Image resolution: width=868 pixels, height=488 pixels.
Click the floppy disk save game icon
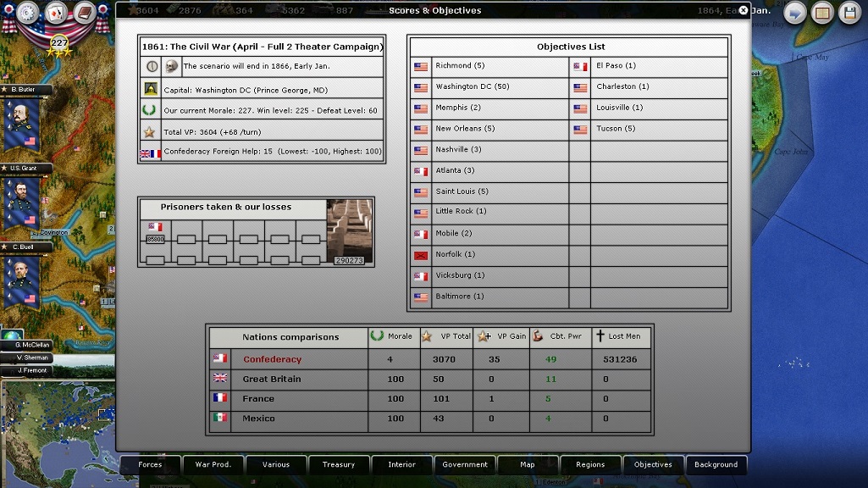[x=849, y=14]
